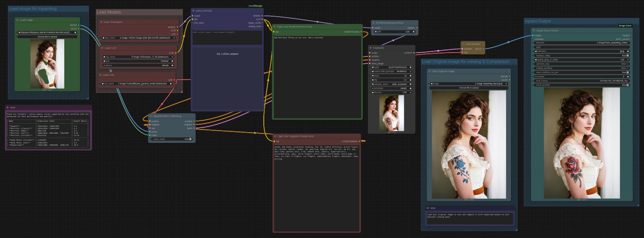
Task: Toggle the noise_mask switch
Action: pos(190,139)
